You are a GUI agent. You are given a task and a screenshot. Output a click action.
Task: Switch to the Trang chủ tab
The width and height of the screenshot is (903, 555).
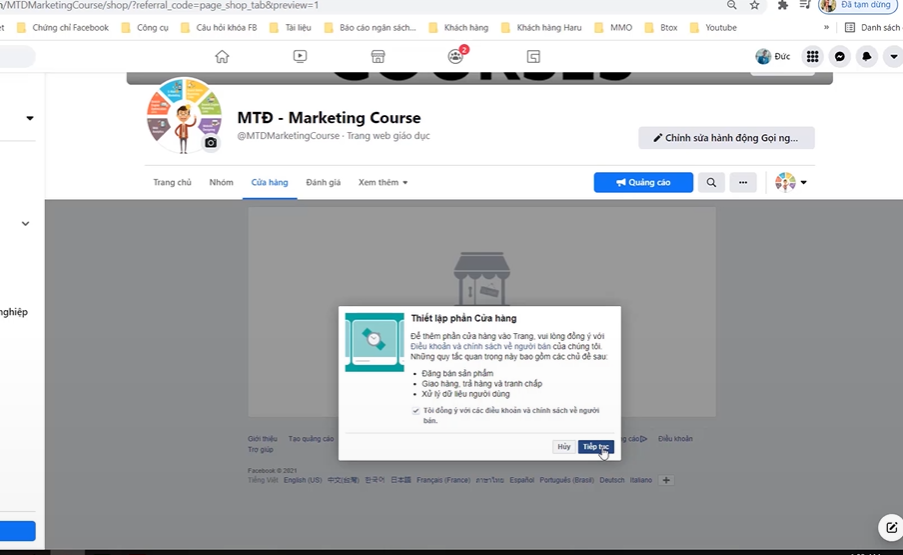click(x=172, y=183)
